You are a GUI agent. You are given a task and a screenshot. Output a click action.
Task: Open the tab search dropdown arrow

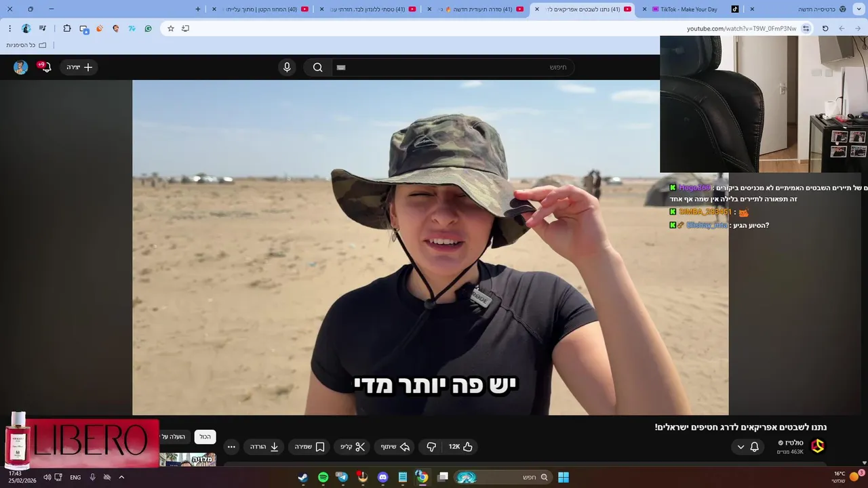(x=859, y=9)
